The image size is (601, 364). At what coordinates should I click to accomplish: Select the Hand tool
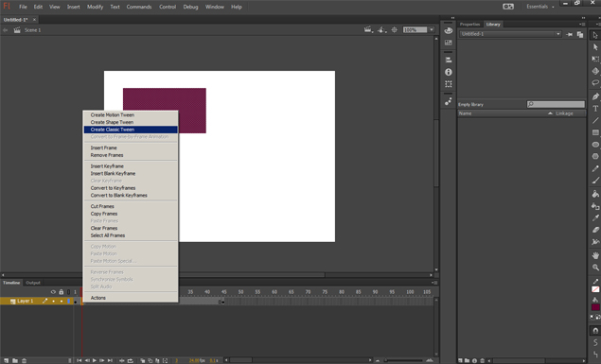[x=595, y=255]
